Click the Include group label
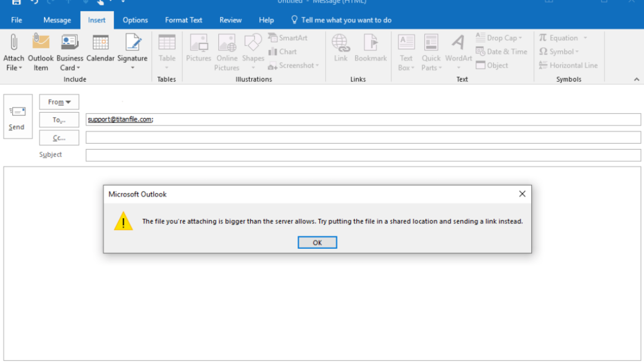 click(75, 79)
